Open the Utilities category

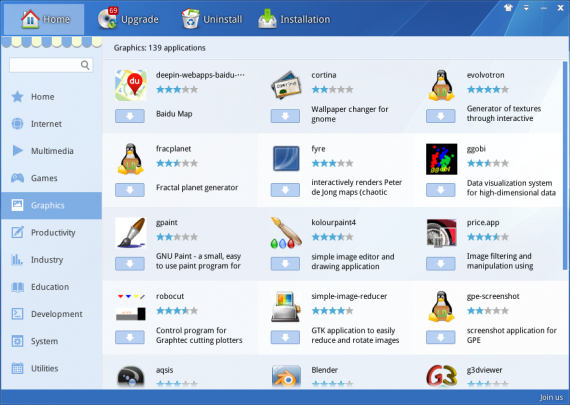51,368
